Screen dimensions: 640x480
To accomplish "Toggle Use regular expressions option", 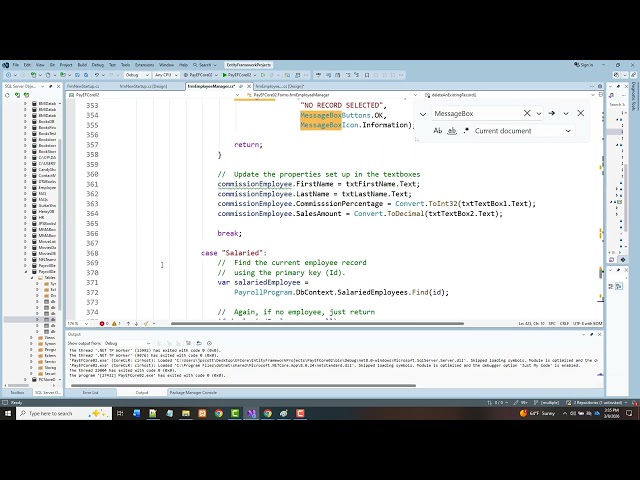I will click(x=466, y=131).
